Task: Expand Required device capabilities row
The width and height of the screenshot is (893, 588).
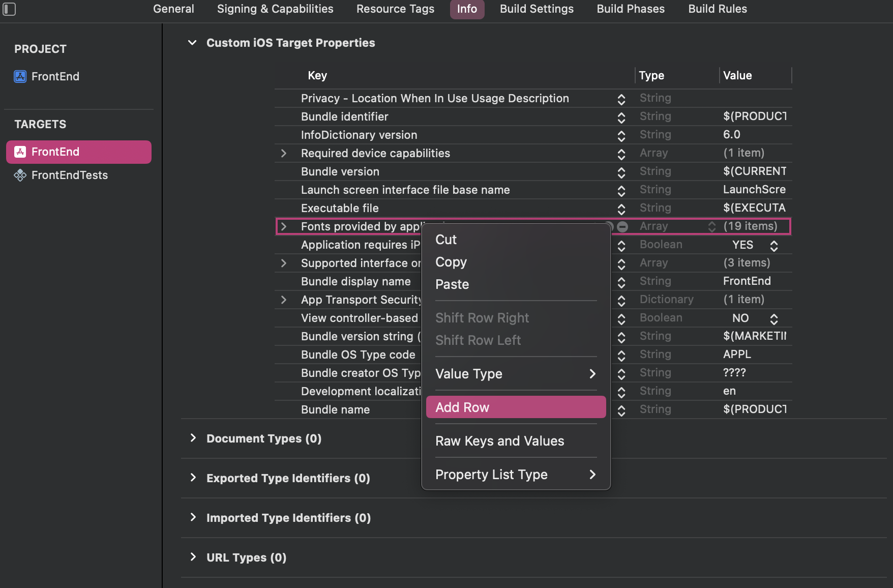Action: click(284, 154)
